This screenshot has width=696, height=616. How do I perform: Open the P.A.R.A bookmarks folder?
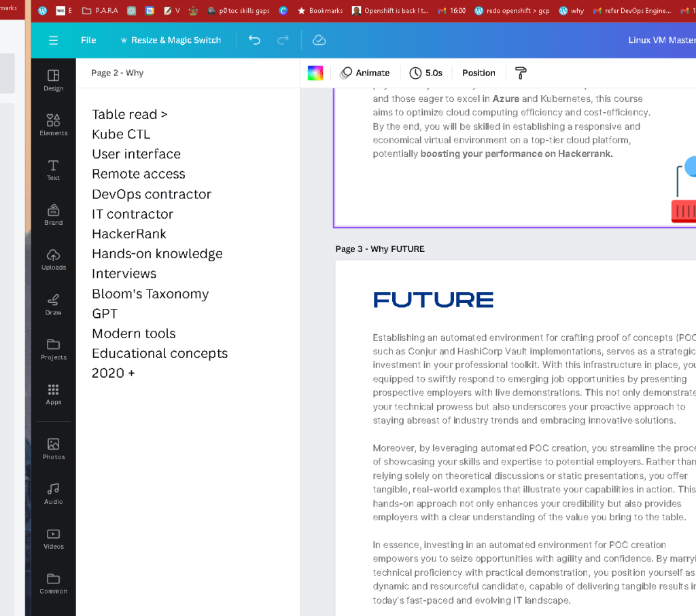[x=101, y=11]
